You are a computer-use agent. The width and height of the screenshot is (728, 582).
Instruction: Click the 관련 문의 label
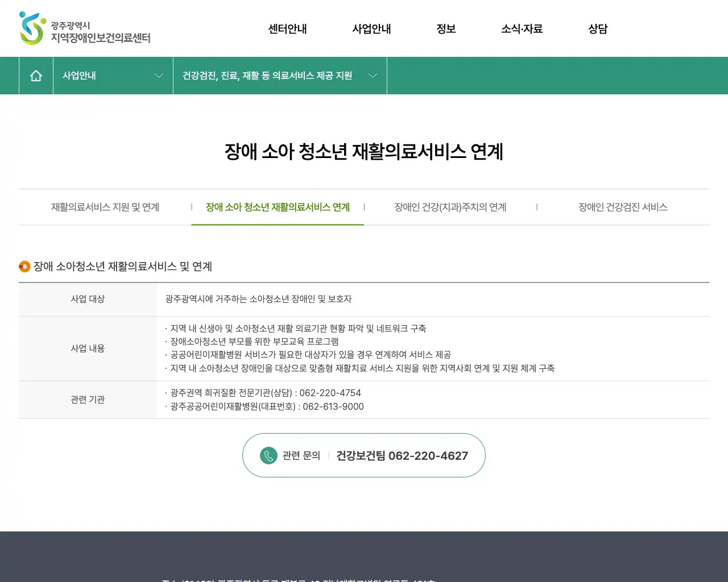pyautogui.click(x=301, y=456)
